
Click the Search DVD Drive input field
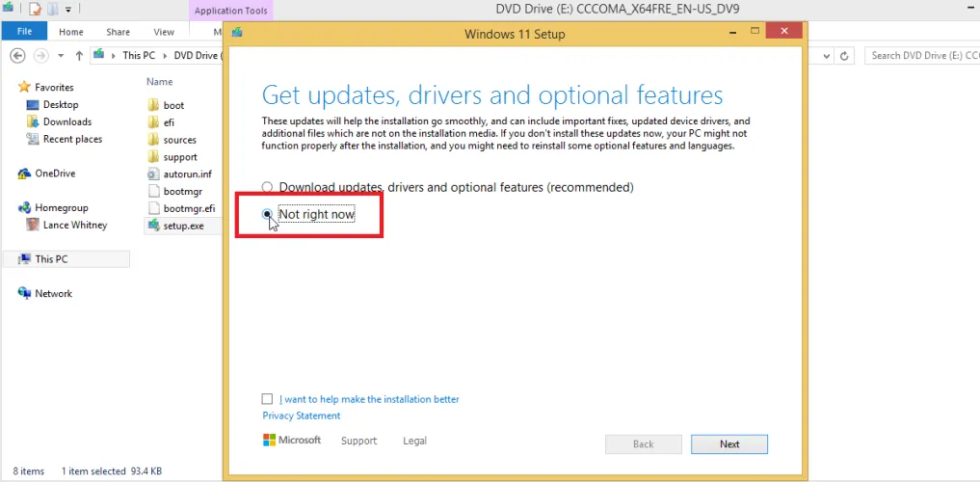click(x=920, y=56)
